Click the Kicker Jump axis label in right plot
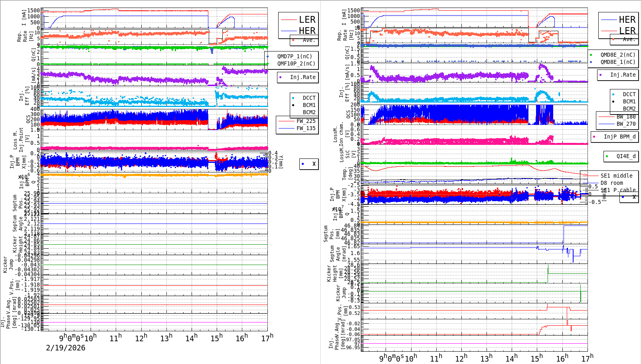This screenshot has height=364, width=641. pos(341,293)
